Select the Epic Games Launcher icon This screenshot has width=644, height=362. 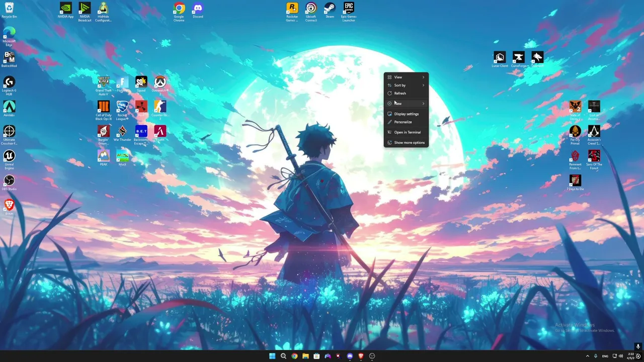(x=349, y=12)
